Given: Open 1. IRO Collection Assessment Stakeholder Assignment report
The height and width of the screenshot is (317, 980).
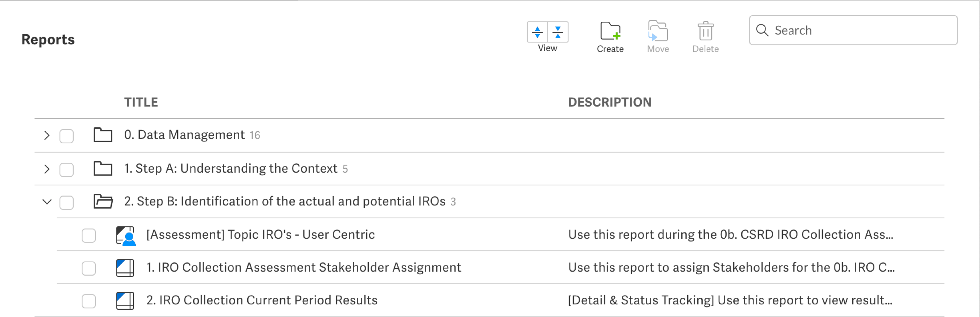Looking at the screenshot, I should [x=303, y=268].
